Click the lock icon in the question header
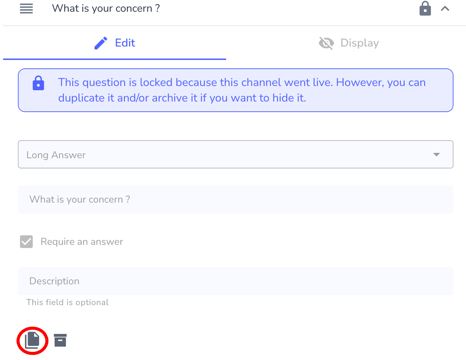 pos(425,8)
